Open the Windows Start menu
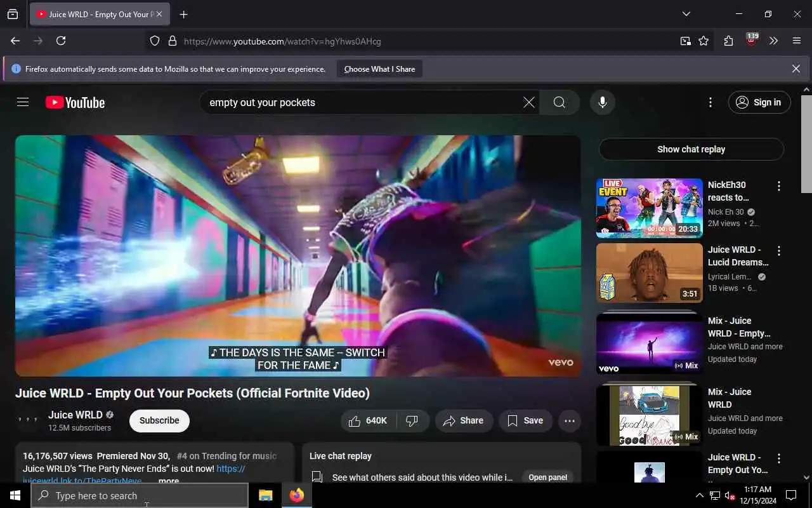Viewport: 812px width, 508px height. [15, 495]
